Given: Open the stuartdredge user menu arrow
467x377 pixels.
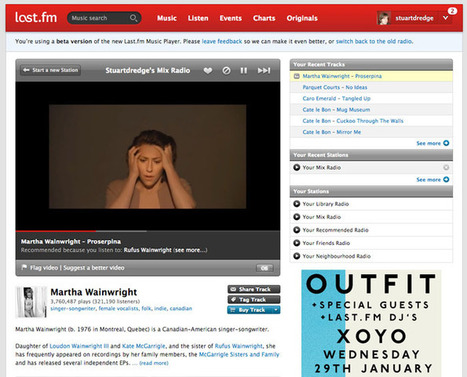Looking at the screenshot, I should click(445, 18).
